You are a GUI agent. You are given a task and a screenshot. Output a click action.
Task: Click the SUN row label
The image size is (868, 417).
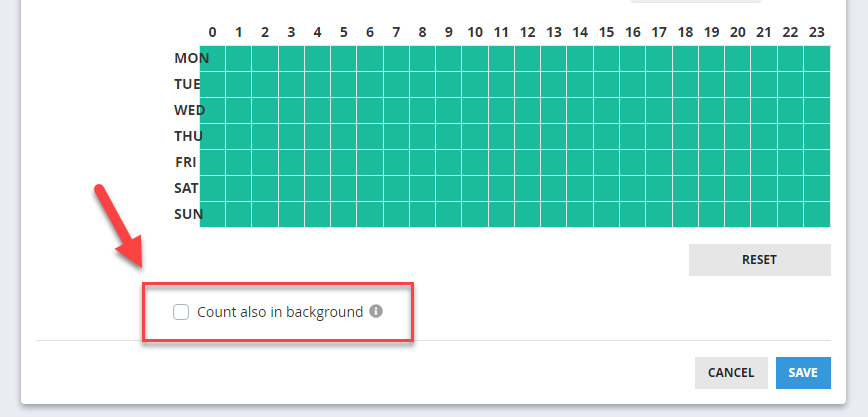click(x=188, y=214)
